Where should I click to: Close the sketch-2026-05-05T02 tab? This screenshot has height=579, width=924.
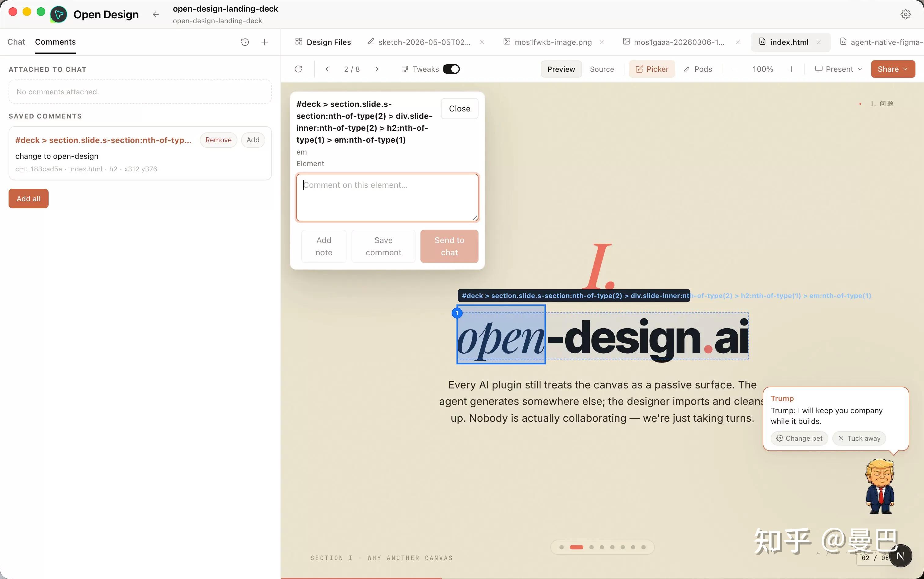pos(482,42)
